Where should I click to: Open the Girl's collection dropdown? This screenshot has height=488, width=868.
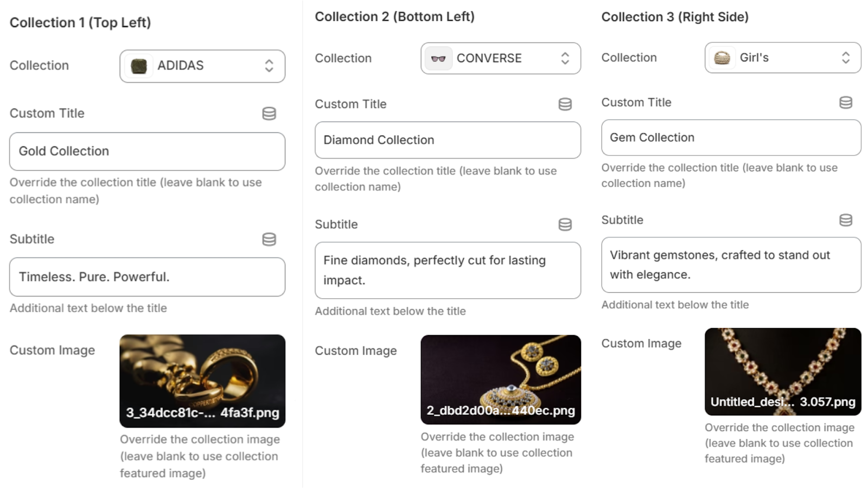click(783, 57)
